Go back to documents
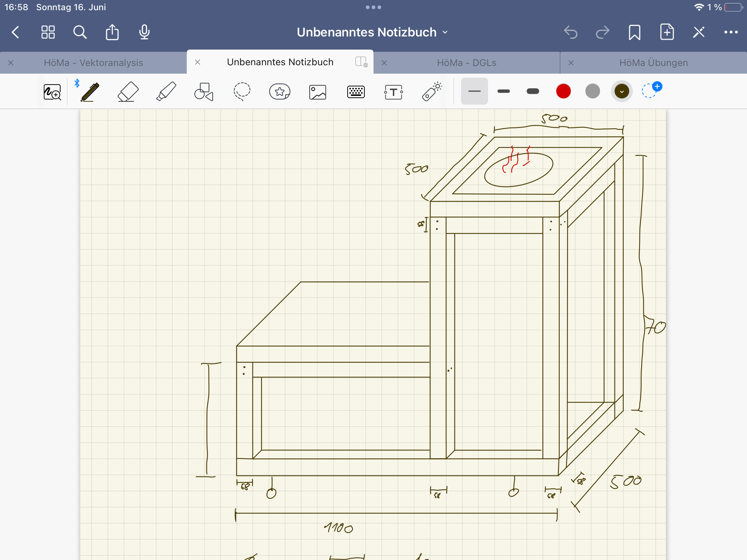747x560 pixels. tap(15, 32)
